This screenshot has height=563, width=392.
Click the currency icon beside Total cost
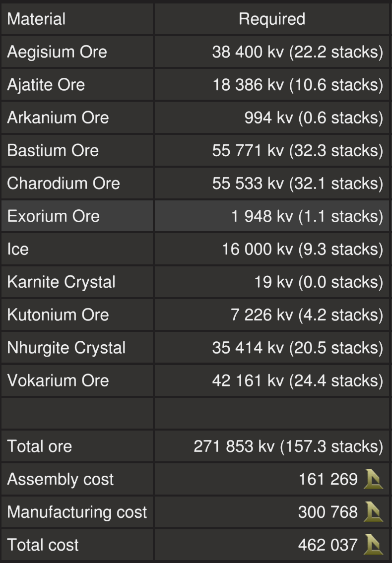point(373,545)
